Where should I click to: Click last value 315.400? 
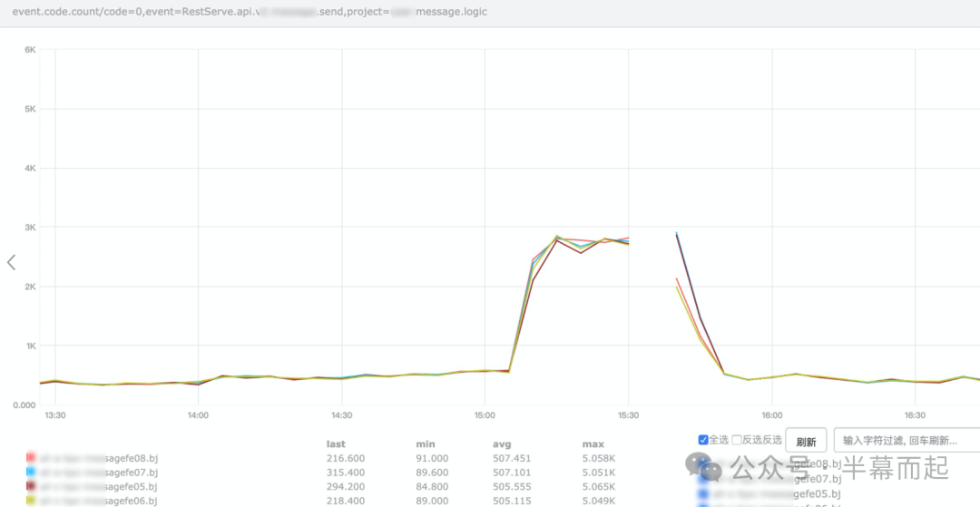(346, 473)
